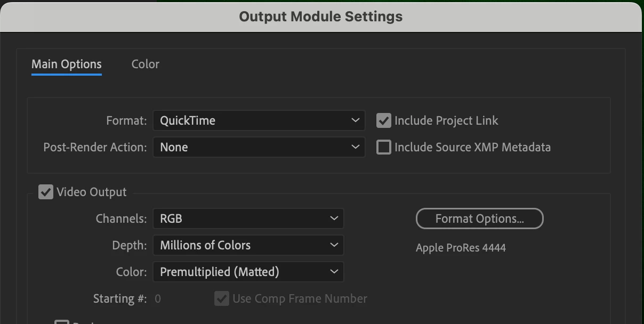Click the Format Options button
This screenshot has width=644, height=324.
click(x=479, y=218)
